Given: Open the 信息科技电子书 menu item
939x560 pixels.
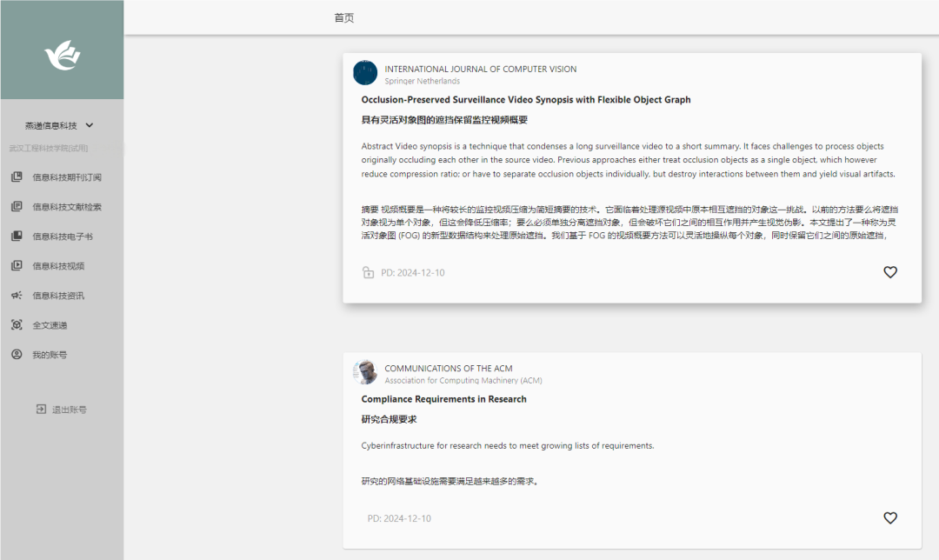Looking at the screenshot, I should pyautogui.click(x=62, y=237).
